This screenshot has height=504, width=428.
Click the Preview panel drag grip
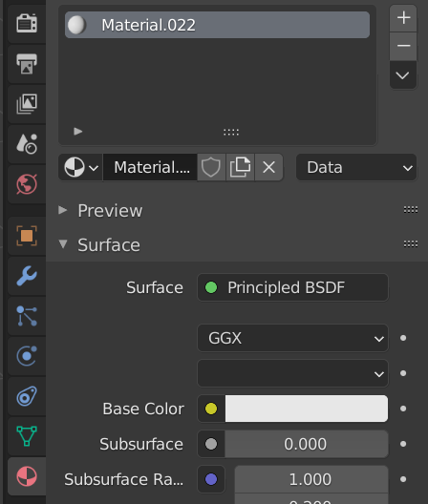[x=411, y=210]
